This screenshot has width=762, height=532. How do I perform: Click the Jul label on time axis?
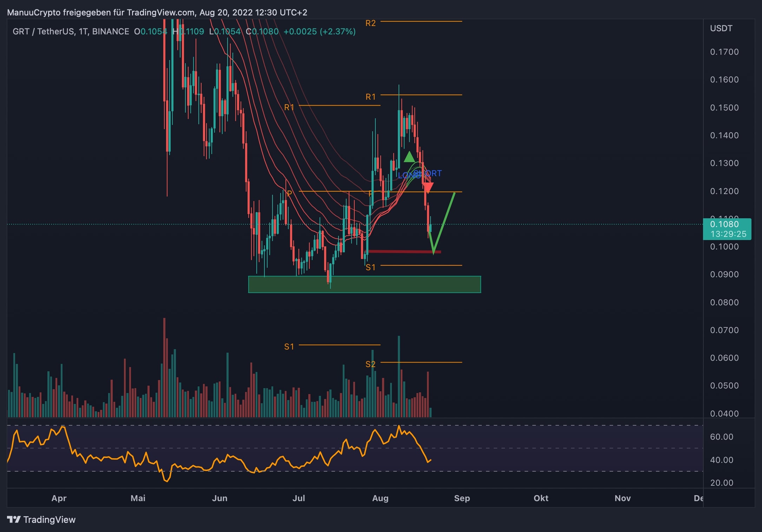(x=299, y=498)
